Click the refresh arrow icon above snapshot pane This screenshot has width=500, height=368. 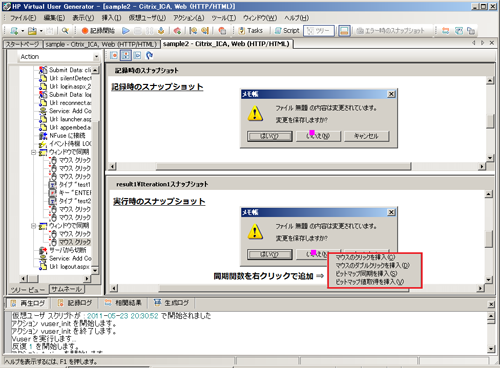click(150, 55)
